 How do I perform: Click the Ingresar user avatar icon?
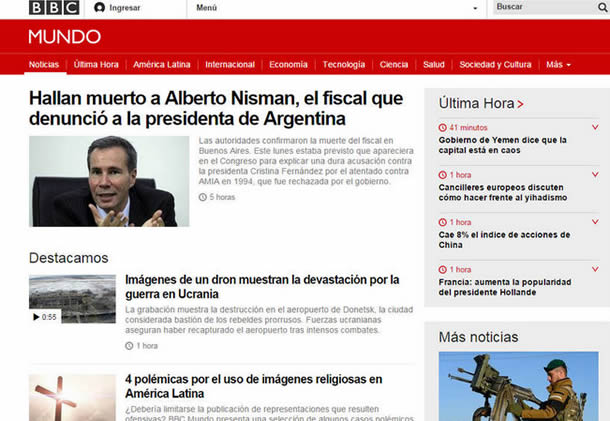click(x=100, y=7)
